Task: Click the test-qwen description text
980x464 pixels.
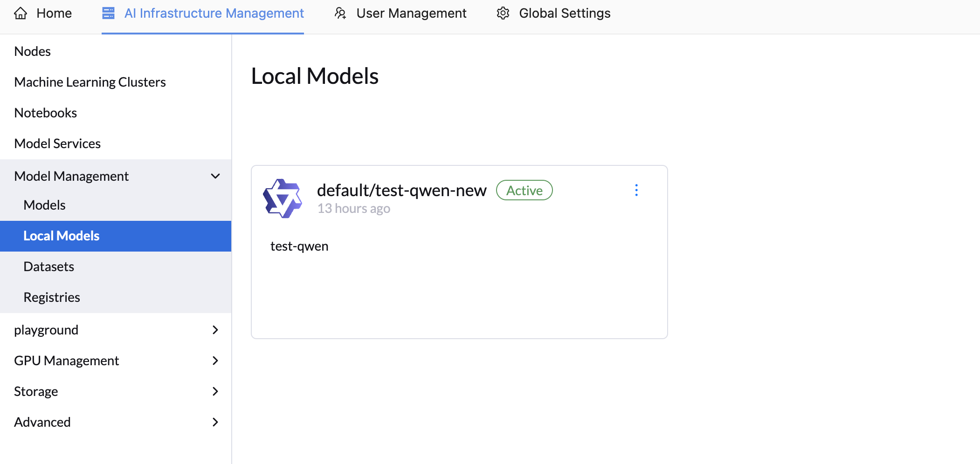Action: click(299, 246)
